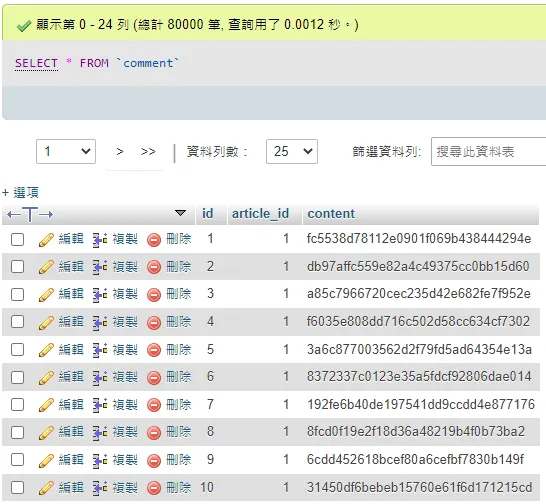
Task: Click the copy icon for row id 6
Action: click(100, 378)
